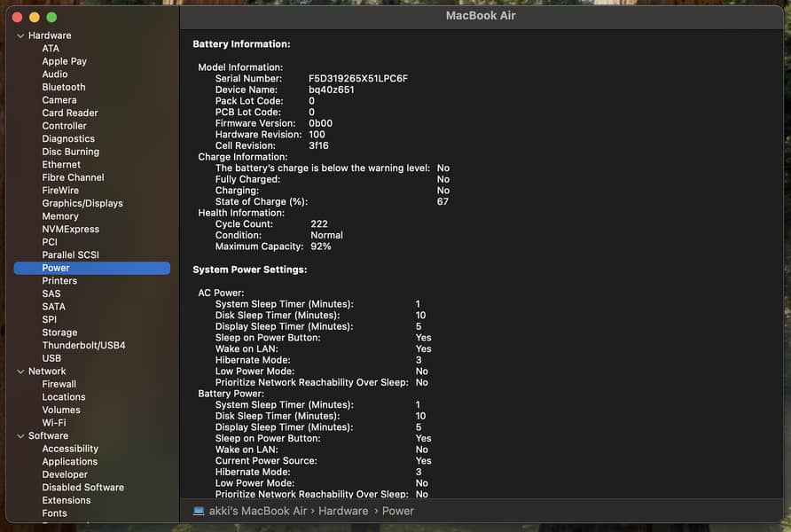Click the laptop icon in path bar
The width and height of the screenshot is (791, 532).
click(x=200, y=512)
